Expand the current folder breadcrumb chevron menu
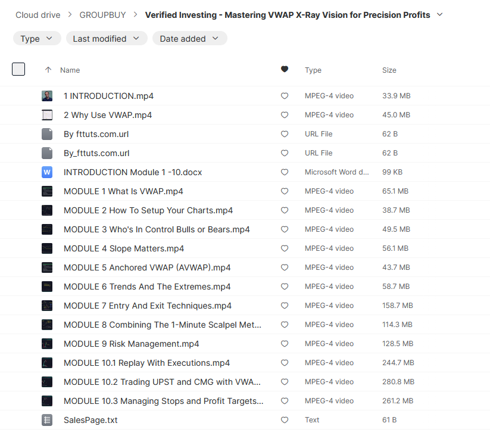Image resolution: width=490 pixels, height=448 pixels. pos(440,15)
